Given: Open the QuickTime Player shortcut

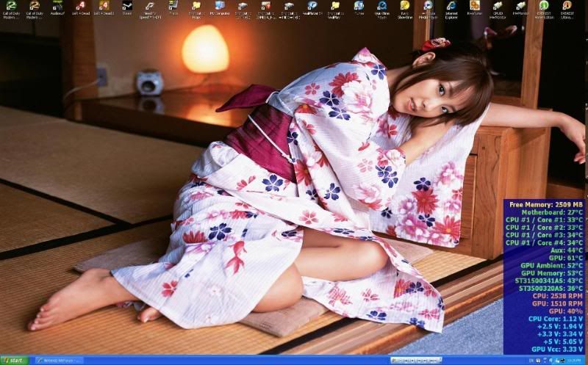Looking at the screenshot, I should 382,10.
